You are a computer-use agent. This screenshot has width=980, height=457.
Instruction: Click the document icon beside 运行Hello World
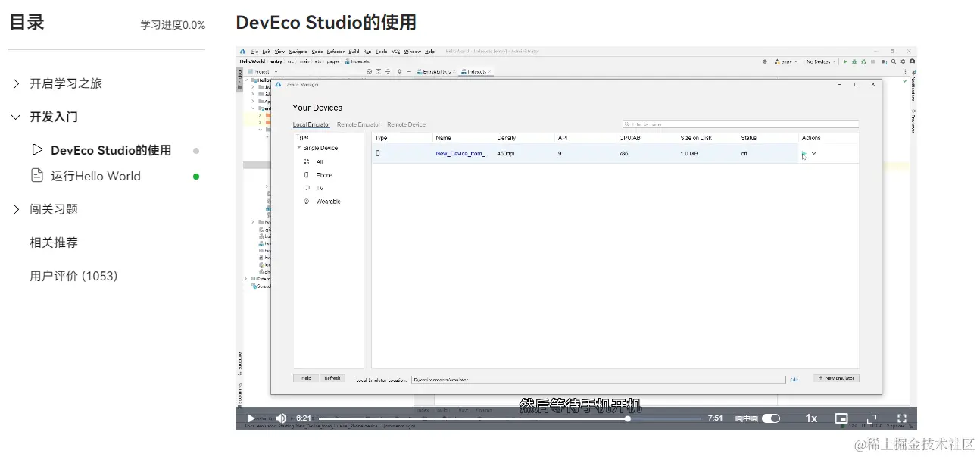click(37, 176)
